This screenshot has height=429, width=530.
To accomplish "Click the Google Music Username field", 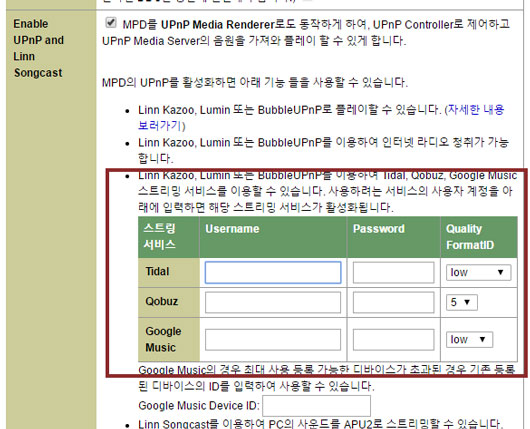I will pyautogui.click(x=273, y=340).
